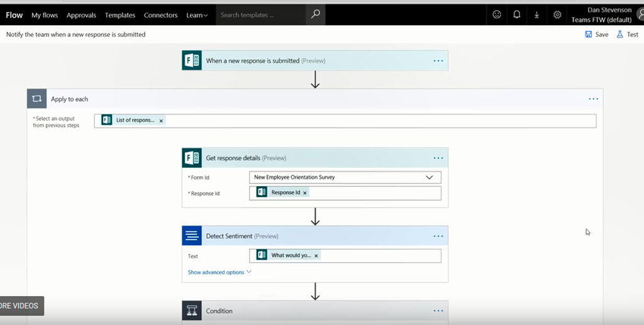Click the Detect Sentiment action icon
Viewport: 644px width, 325px height.
[x=192, y=236]
